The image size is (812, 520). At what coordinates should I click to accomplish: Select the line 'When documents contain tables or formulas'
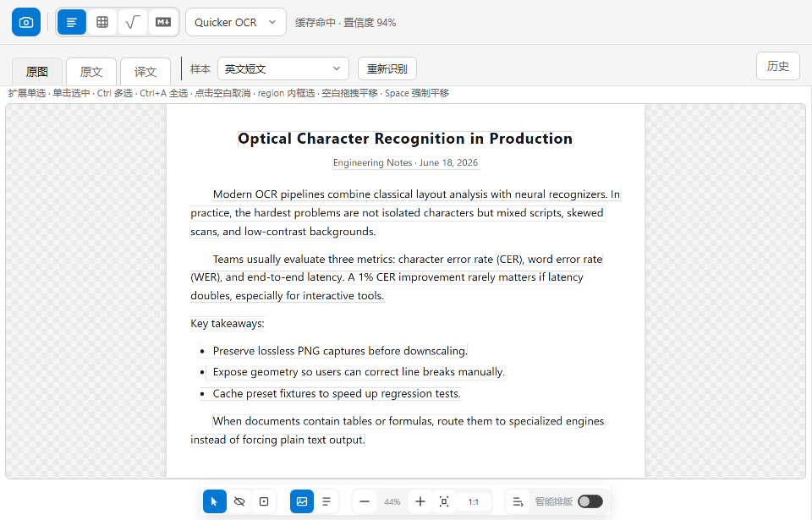(x=409, y=421)
